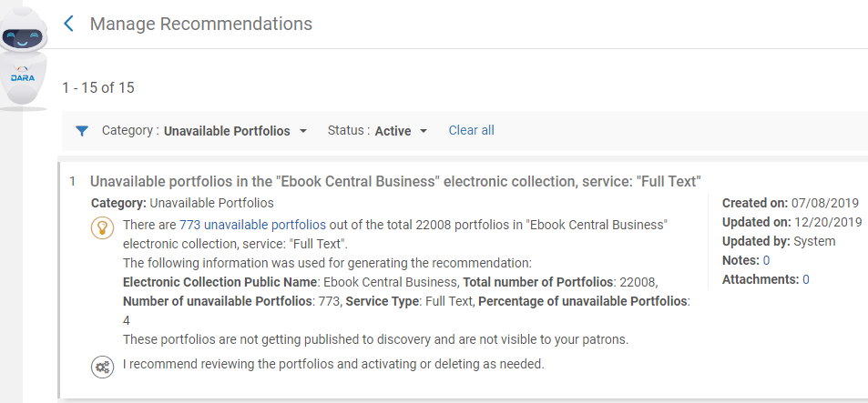Select 'These portfolios are not getting published' sentence
The width and height of the screenshot is (868, 403).
point(375,339)
